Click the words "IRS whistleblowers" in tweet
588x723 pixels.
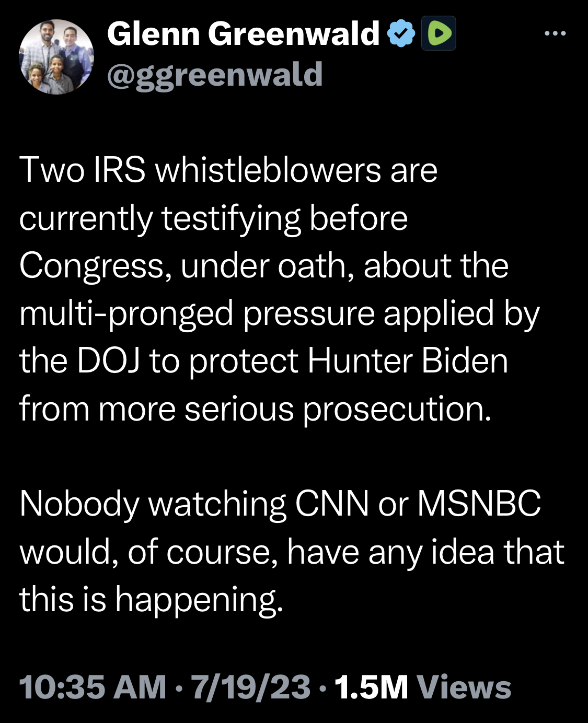[237, 170]
